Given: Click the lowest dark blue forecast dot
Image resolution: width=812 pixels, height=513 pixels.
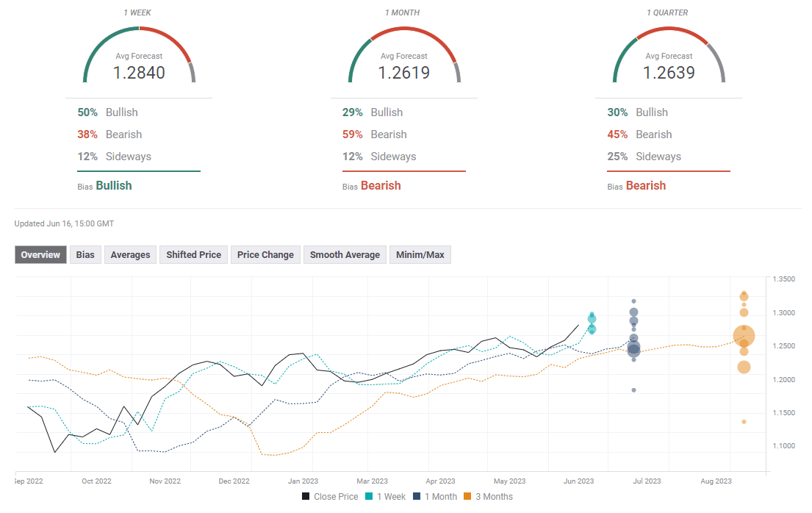Looking at the screenshot, I should pyautogui.click(x=633, y=390).
